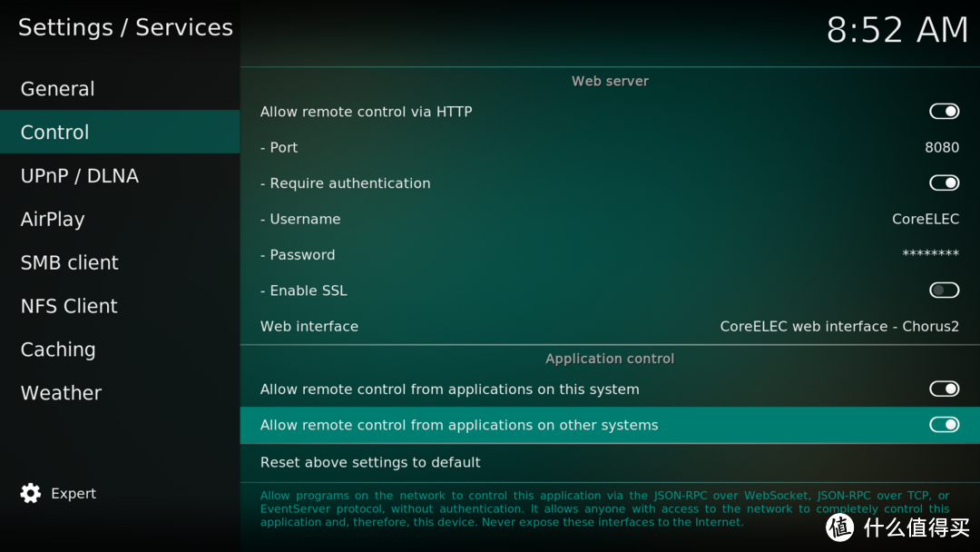This screenshot has height=552, width=980.
Task: Change the Expert settings level label
Action: pos(73,493)
